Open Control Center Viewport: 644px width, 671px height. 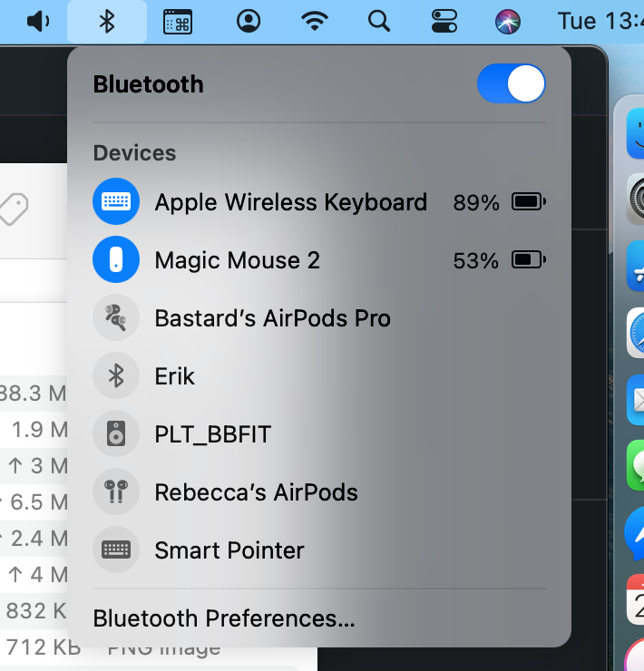444,22
